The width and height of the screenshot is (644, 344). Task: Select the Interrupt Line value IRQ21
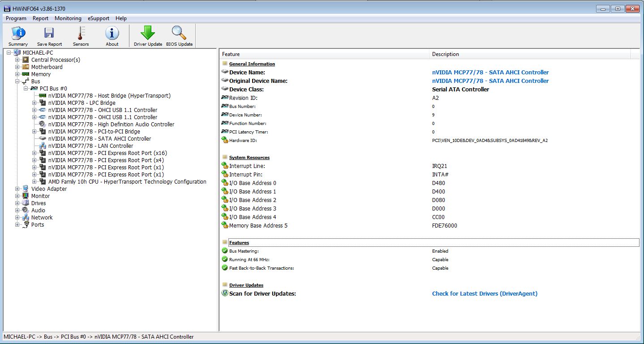pos(440,166)
